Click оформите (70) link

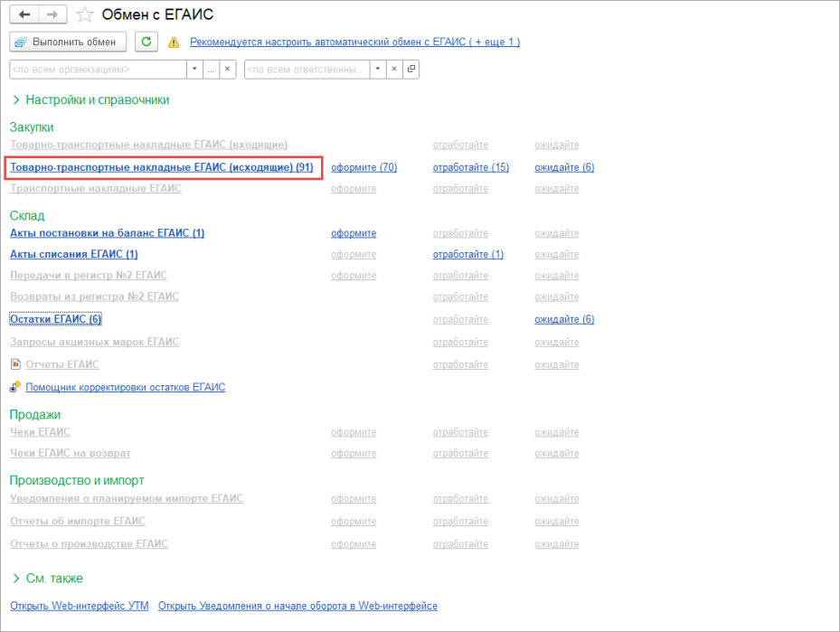(363, 167)
